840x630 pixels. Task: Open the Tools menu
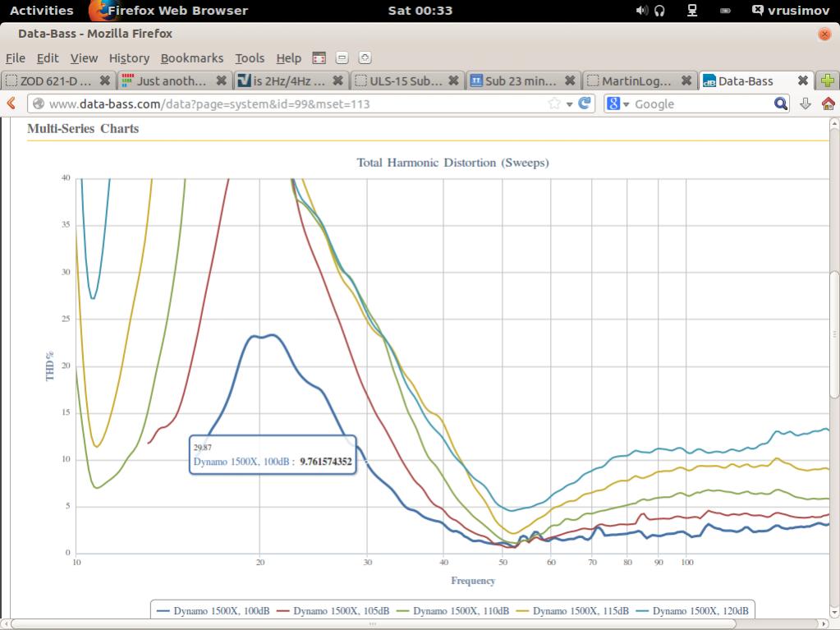click(250, 57)
